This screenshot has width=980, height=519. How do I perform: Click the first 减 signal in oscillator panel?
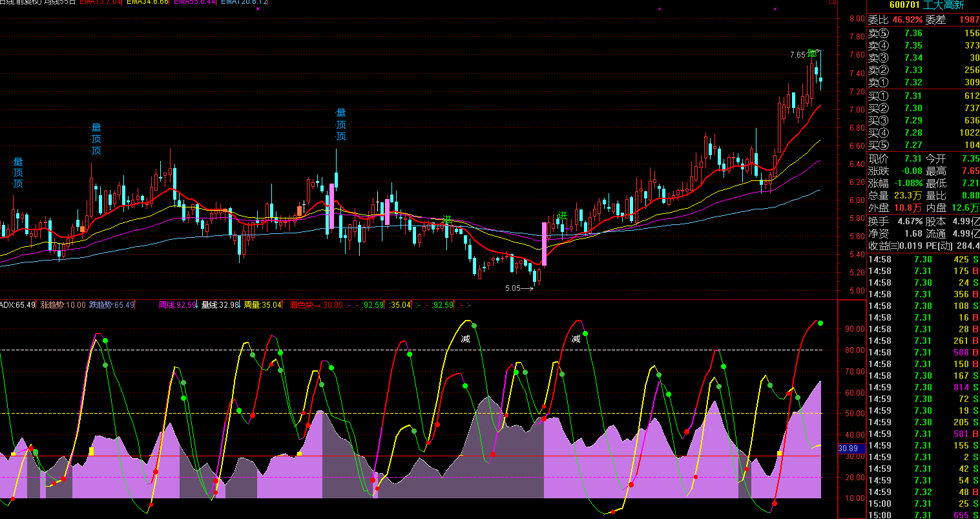tap(465, 339)
